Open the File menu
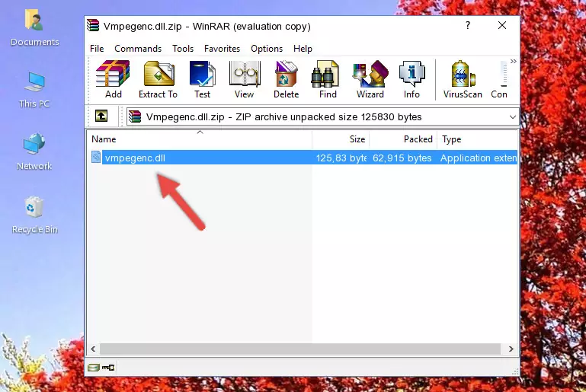The height and width of the screenshot is (392, 586). pyautogui.click(x=97, y=49)
